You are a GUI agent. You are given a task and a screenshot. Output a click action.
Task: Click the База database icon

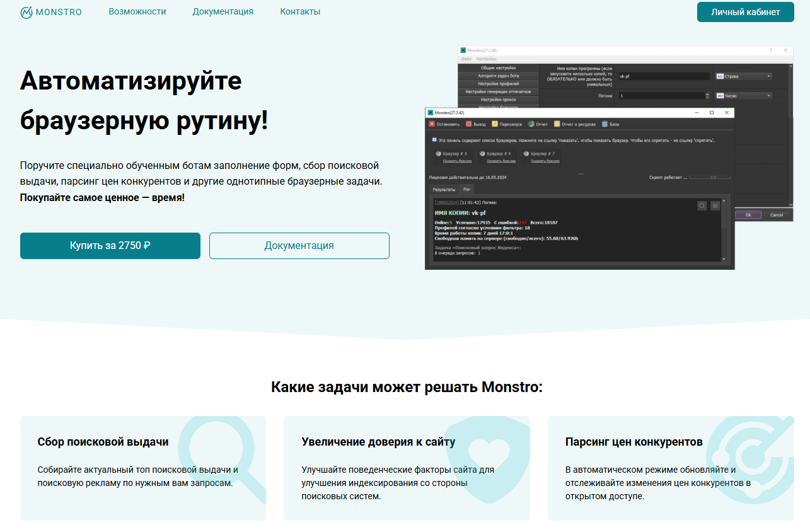tap(604, 124)
